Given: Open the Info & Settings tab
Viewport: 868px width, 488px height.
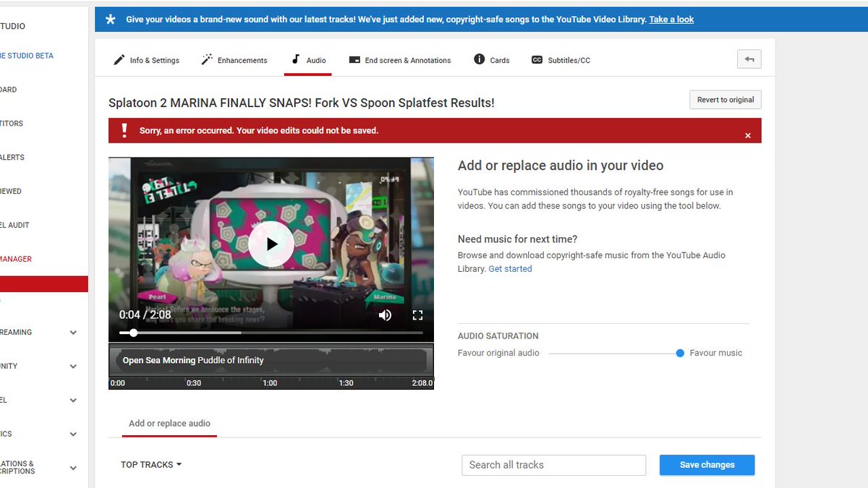Looking at the screenshot, I should tap(146, 60).
